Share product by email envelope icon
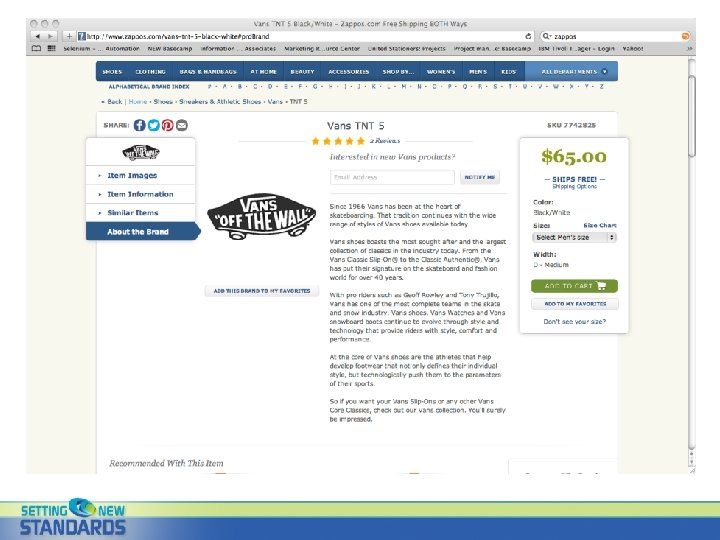Image resolution: width=720 pixels, height=540 pixels. tap(182, 125)
